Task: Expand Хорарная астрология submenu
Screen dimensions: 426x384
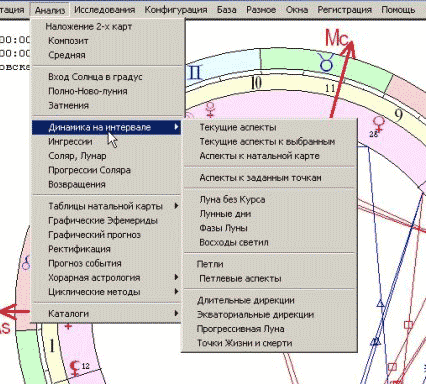Action: pyautogui.click(x=107, y=278)
